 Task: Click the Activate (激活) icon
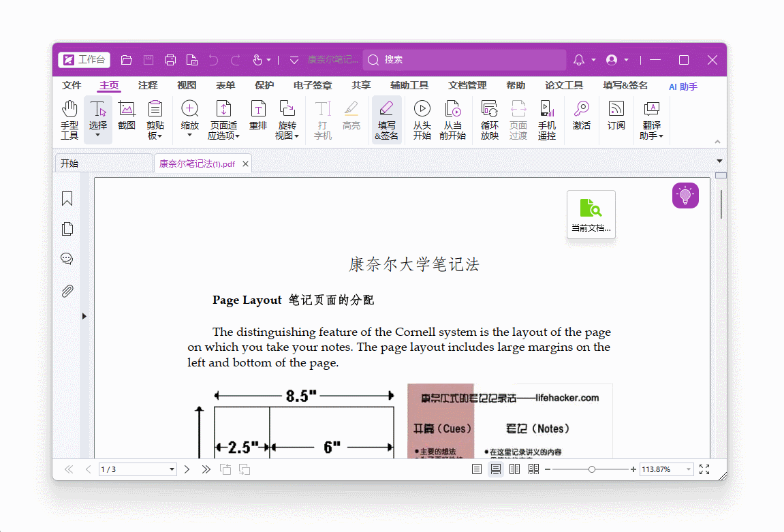click(582, 116)
